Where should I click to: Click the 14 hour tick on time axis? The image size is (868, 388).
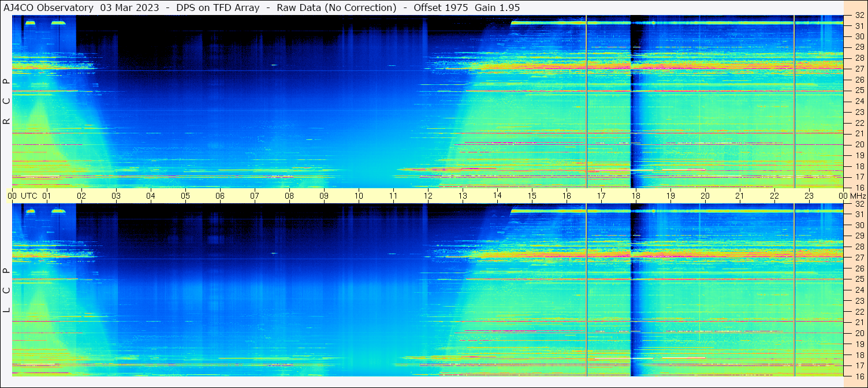(497, 195)
